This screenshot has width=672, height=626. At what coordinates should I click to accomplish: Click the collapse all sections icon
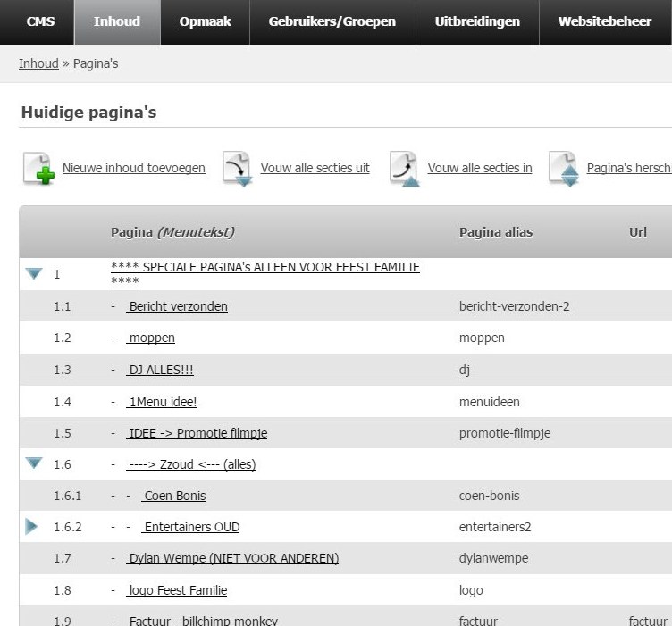[x=405, y=169]
